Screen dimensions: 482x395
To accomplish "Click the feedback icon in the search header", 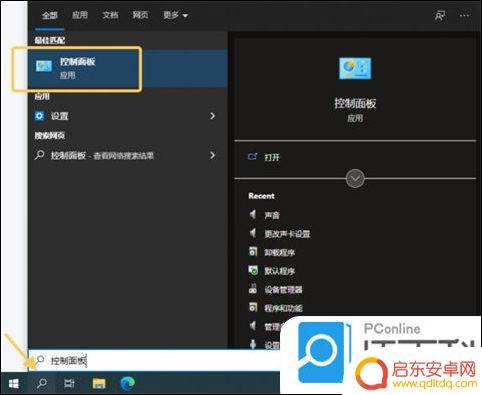I will 440,15.
